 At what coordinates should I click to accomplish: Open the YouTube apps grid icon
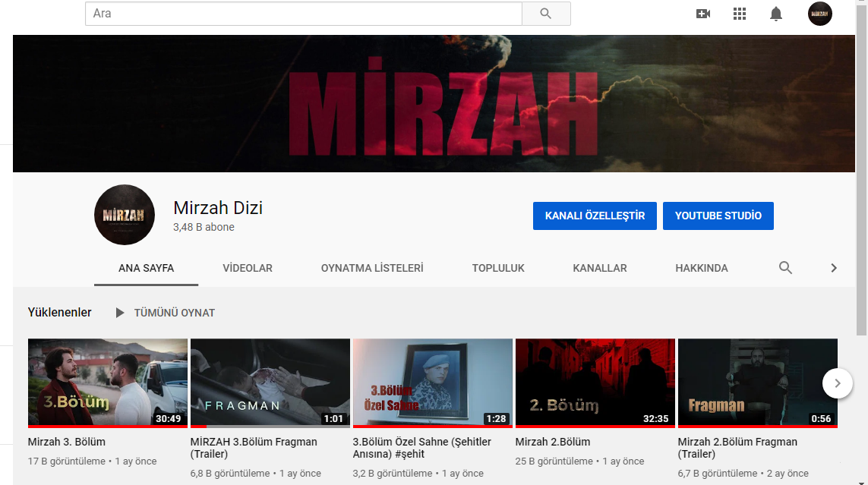(740, 14)
